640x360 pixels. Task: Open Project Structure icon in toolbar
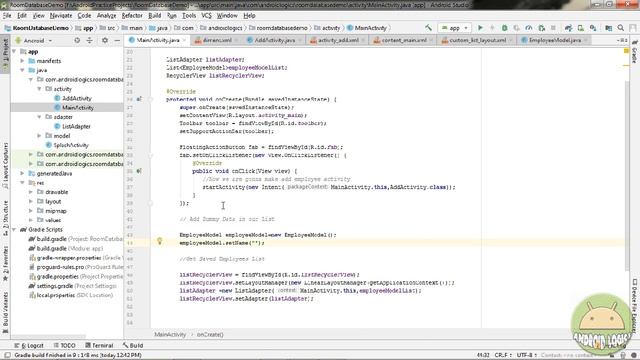(x=609, y=28)
